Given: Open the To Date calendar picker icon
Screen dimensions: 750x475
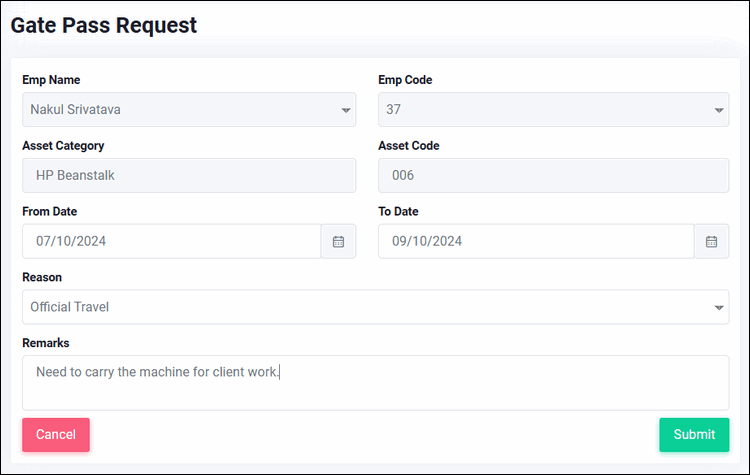Looking at the screenshot, I should tap(711, 242).
